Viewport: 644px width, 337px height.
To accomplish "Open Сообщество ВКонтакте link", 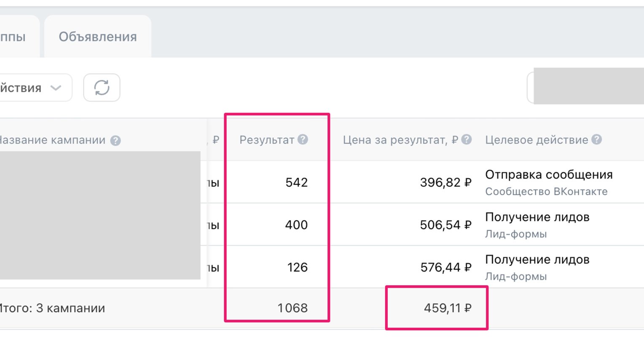I will tap(546, 192).
